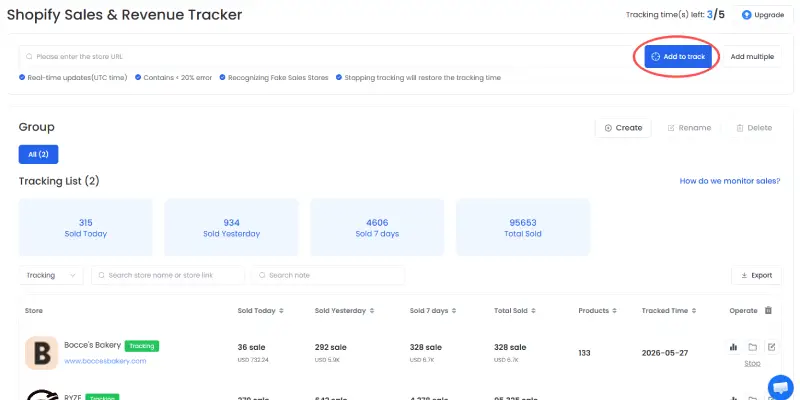Open the chat support bubble

click(780, 387)
